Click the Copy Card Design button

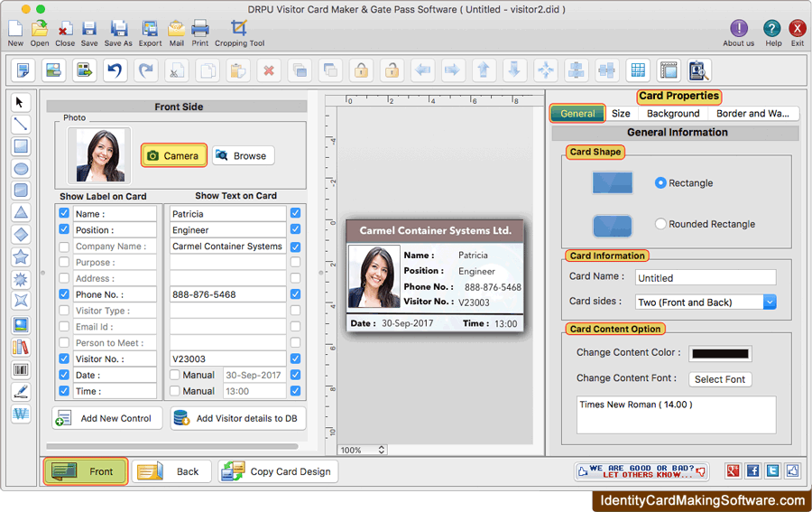coord(278,471)
